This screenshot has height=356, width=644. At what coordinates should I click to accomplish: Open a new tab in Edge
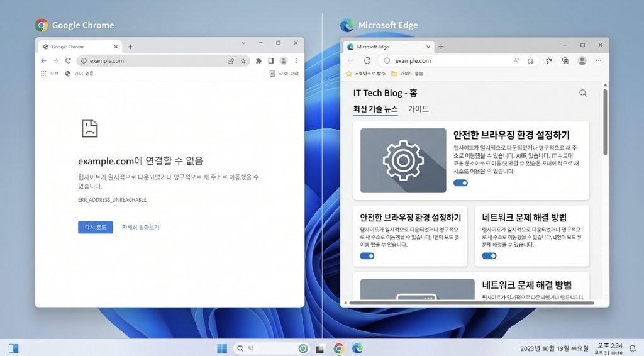coord(441,47)
